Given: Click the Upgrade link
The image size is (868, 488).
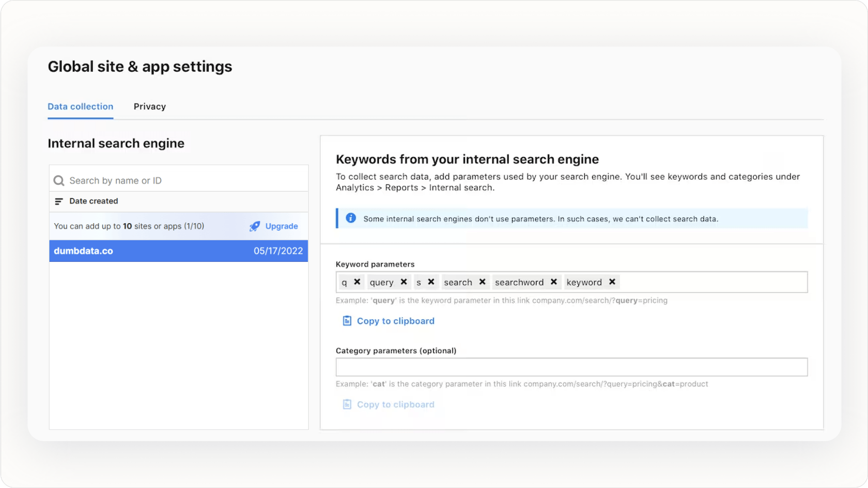Looking at the screenshot, I should [281, 226].
